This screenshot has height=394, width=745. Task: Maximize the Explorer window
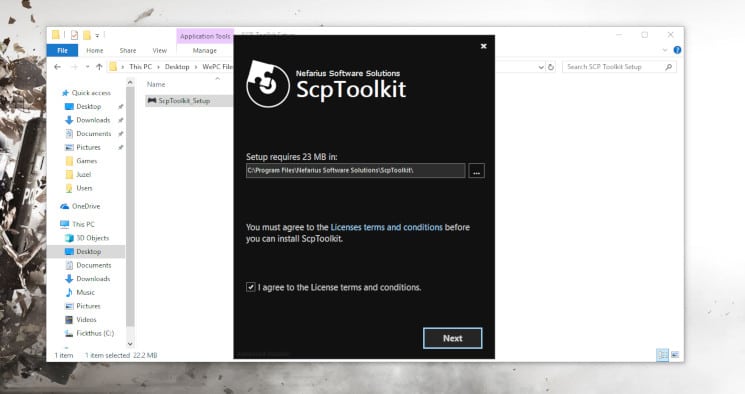pyautogui.click(x=644, y=35)
